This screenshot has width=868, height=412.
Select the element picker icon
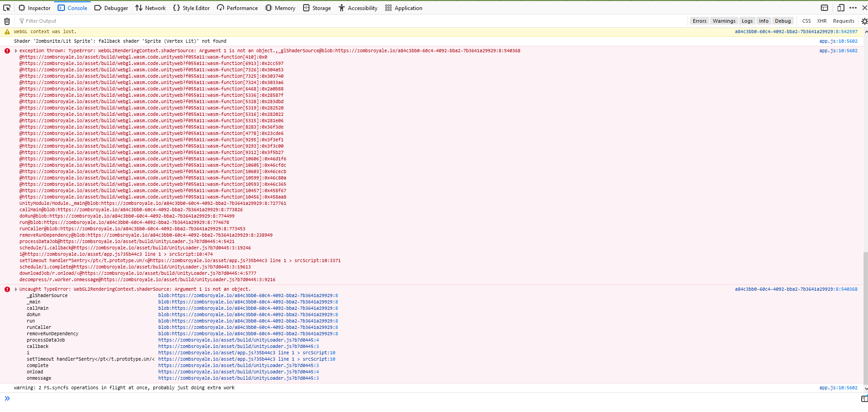(6, 8)
